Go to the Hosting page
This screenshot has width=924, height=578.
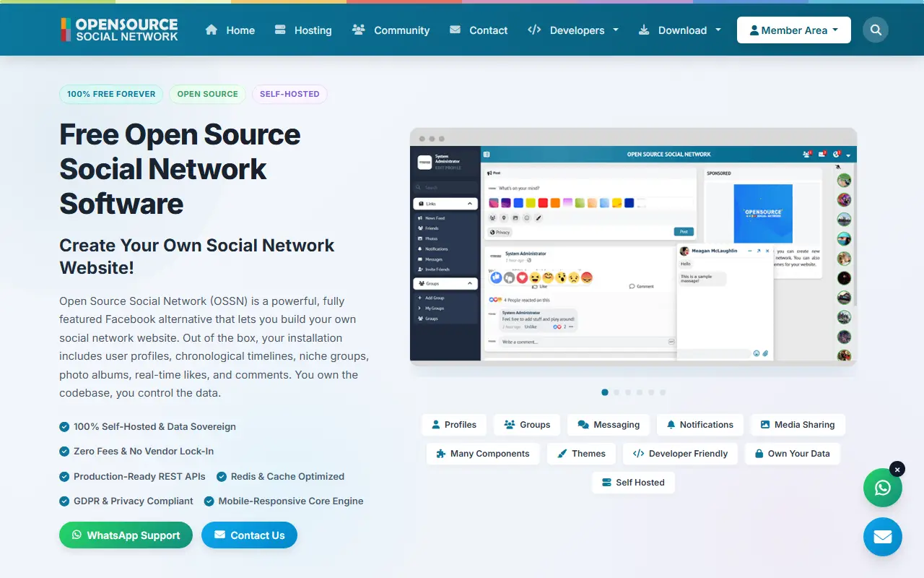tap(303, 30)
